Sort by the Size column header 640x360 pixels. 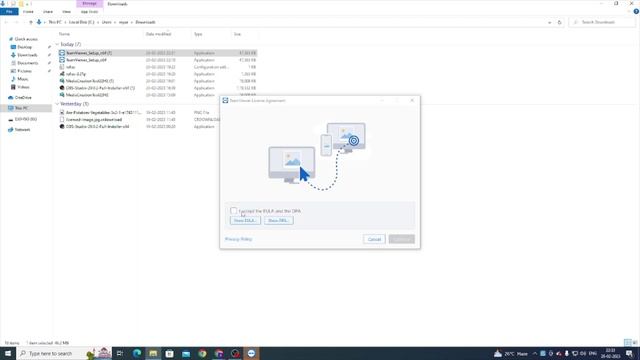(237, 34)
